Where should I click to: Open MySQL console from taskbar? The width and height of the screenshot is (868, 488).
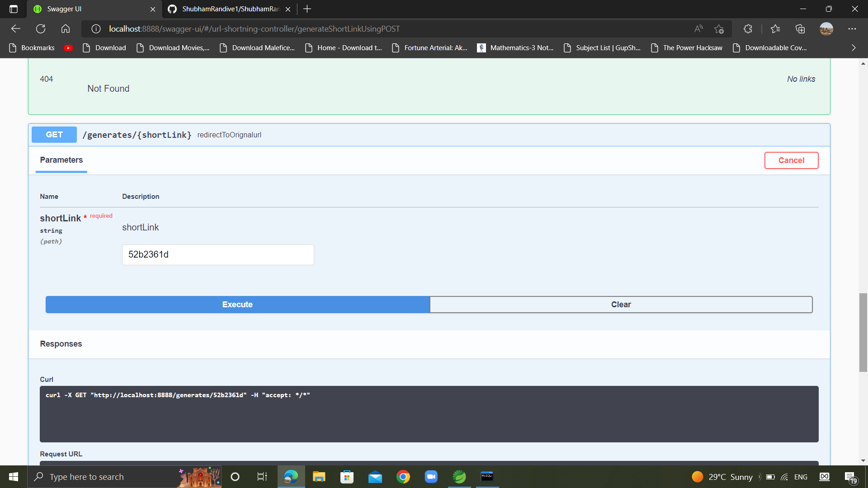[x=487, y=476]
